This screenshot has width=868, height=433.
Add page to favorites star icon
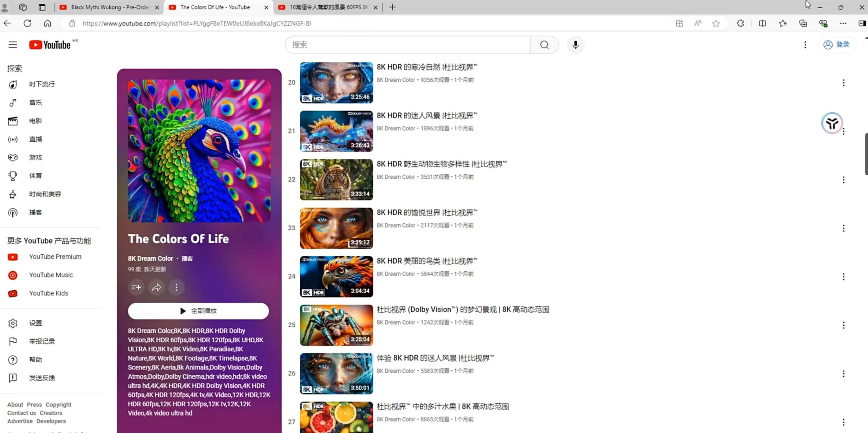(x=716, y=23)
